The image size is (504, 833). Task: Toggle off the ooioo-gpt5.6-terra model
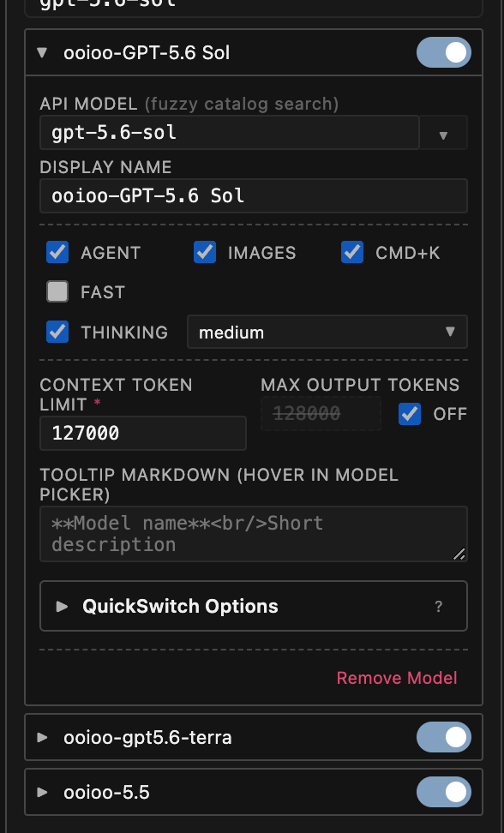(x=443, y=737)
